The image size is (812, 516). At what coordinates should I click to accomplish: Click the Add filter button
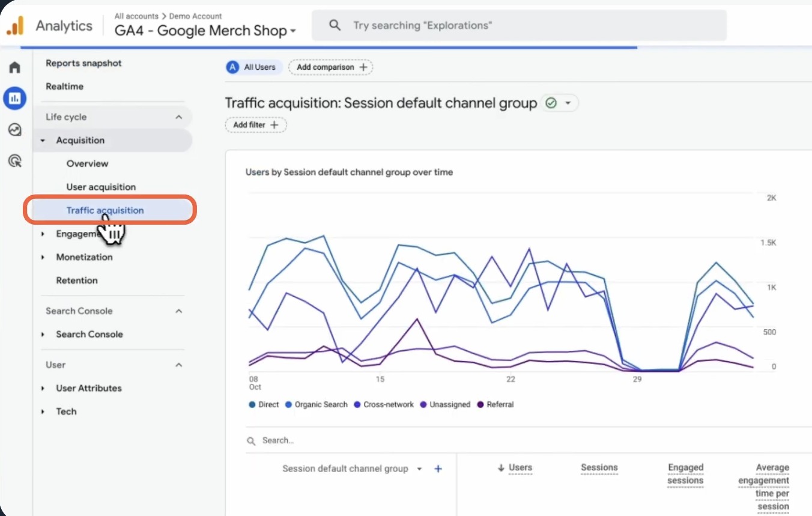(256, 125)
